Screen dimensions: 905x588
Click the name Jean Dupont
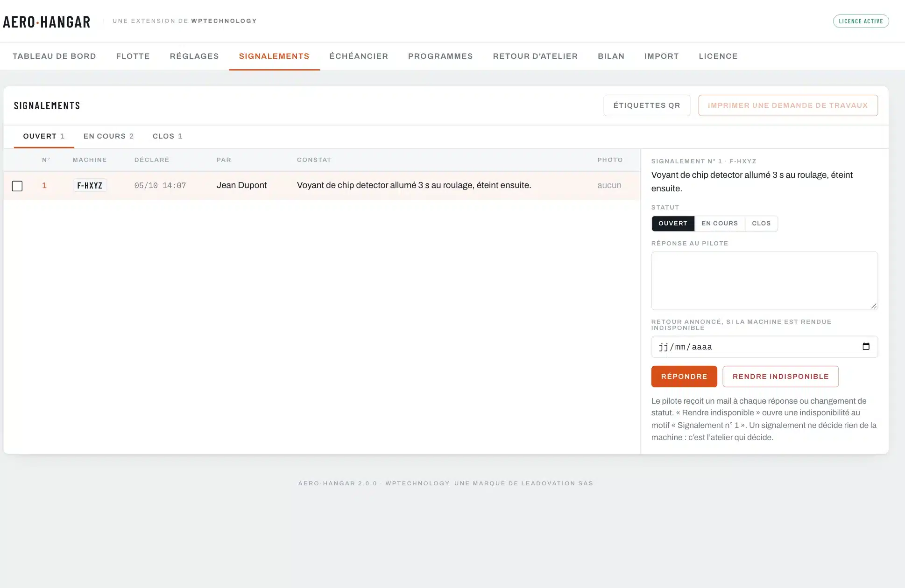[x=241, y=185]
